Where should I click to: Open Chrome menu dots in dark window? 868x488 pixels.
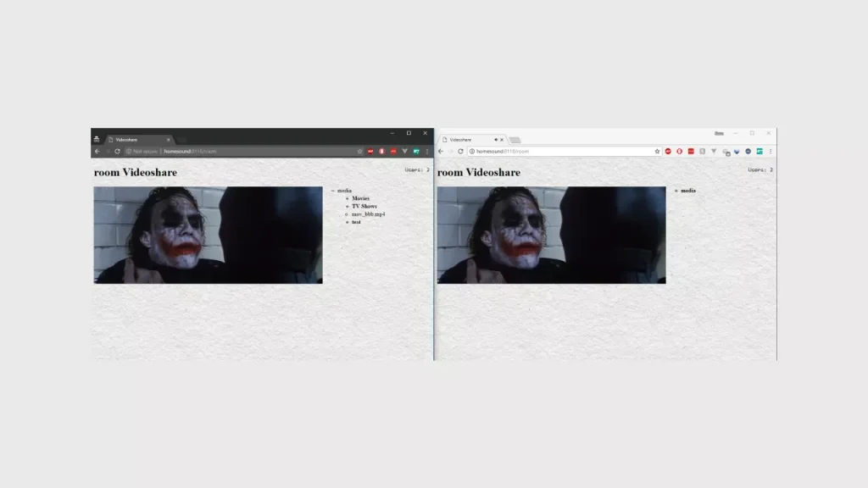click(x=427, y=151)
